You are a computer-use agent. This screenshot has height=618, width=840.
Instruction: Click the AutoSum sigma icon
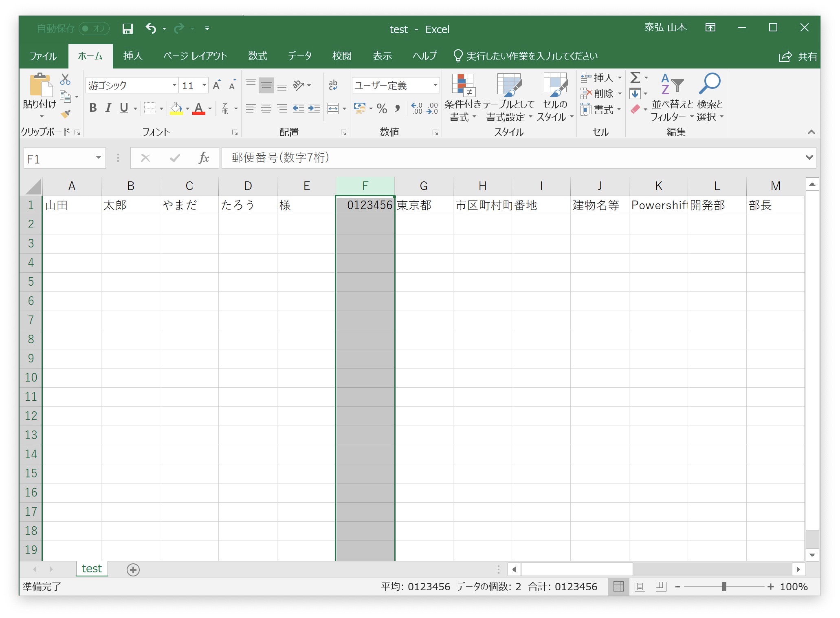tap(635, 77)
